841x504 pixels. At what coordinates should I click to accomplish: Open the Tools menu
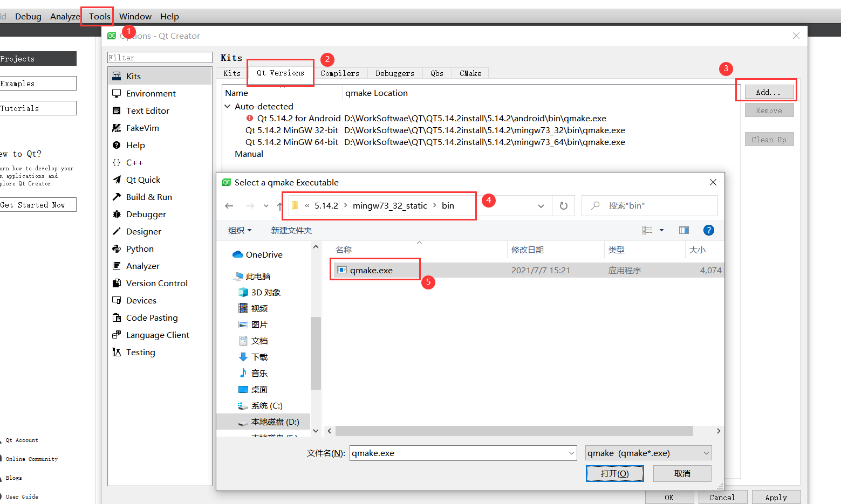97,16
